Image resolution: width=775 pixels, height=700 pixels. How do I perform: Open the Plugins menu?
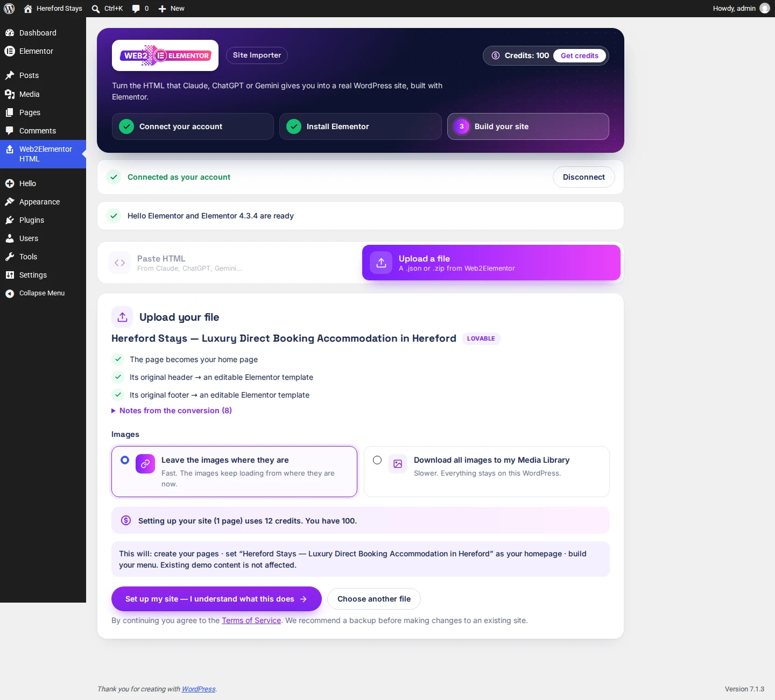(x=43, y=220)
